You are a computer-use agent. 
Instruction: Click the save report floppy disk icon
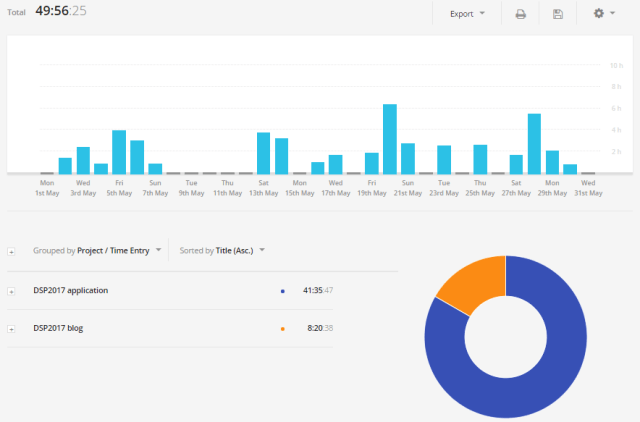(557, 14)
